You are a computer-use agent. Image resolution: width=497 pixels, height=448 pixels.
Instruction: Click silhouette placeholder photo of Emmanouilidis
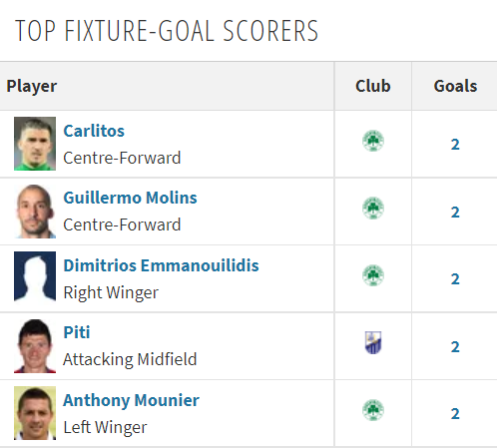pos(35,278)
